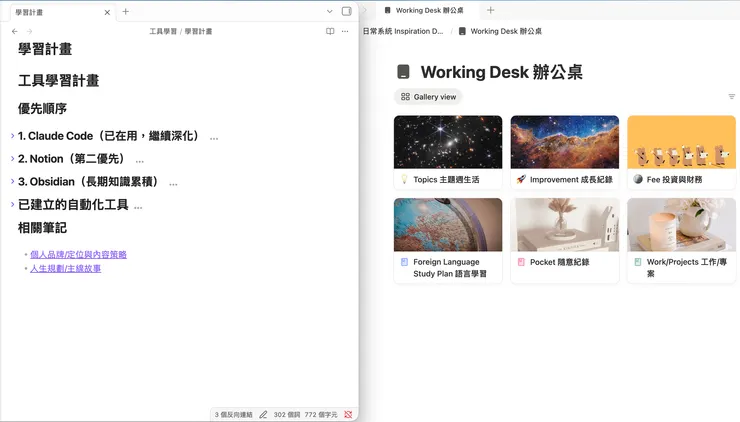Open the Work/Projects 工作/專案 card
The image size is (740, 422).
point(681,240)
